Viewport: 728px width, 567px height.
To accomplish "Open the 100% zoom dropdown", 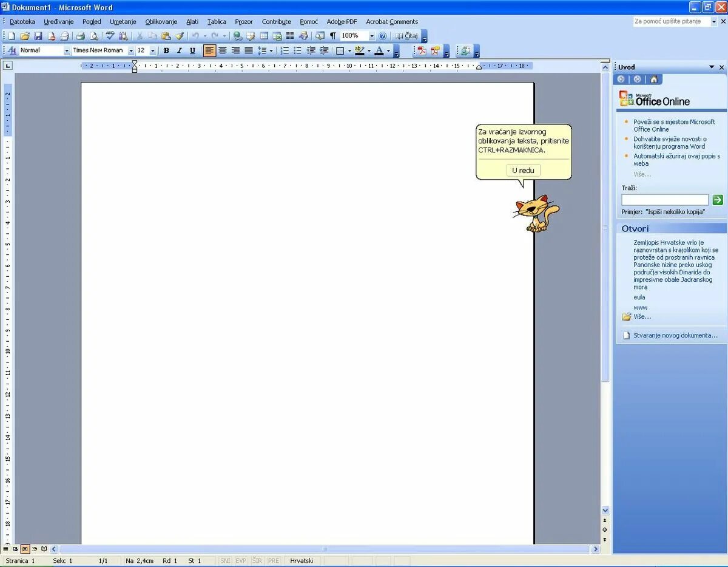I will point(372,36).
